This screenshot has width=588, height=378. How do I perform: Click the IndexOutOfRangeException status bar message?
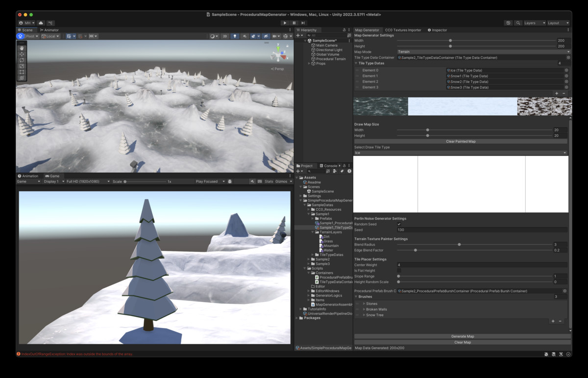[77, 354]
